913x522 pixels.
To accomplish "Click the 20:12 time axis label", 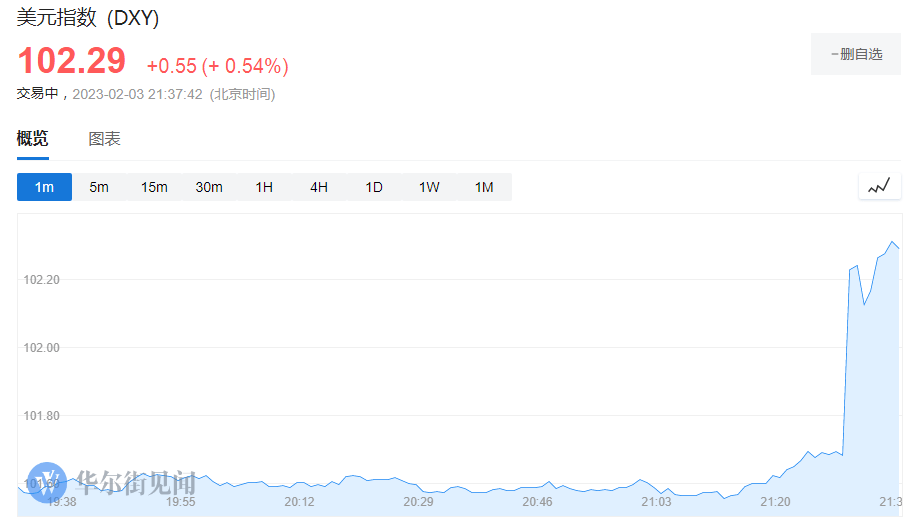I will tap(299, 501).
